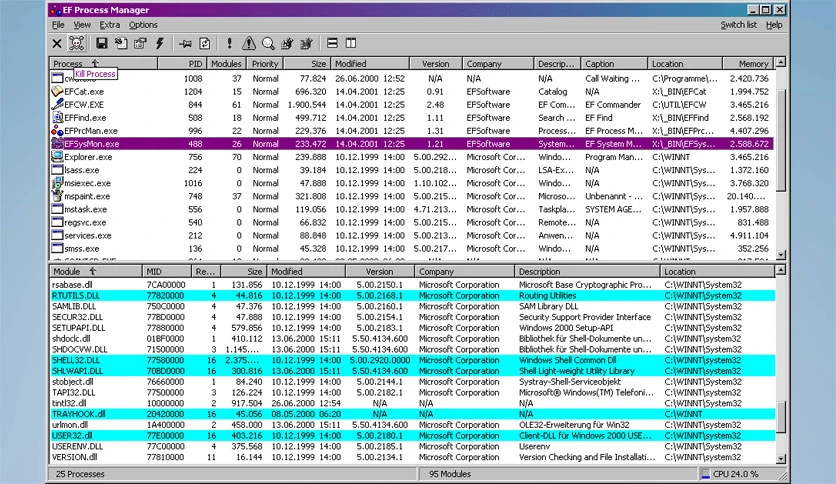
Task: Click the floppy disk save icon
Action: point(101,44)
